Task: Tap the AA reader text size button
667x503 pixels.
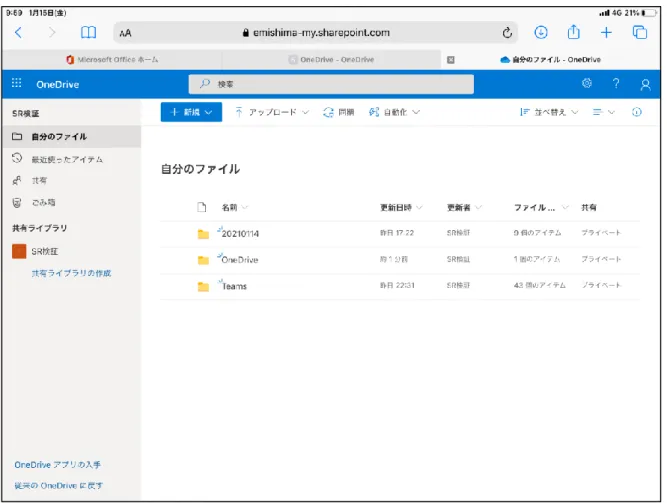Action: [x=125, y=33]
